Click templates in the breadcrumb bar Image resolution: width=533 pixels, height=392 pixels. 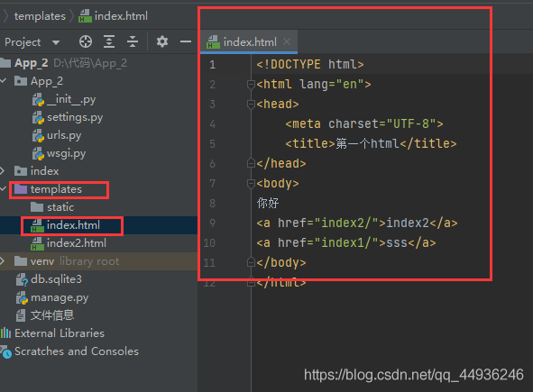coord(40,16)
